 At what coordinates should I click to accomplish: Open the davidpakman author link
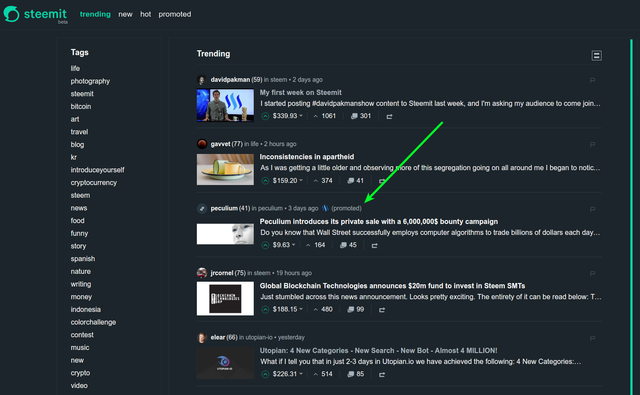pyautogui.click(x=230, y=80)
